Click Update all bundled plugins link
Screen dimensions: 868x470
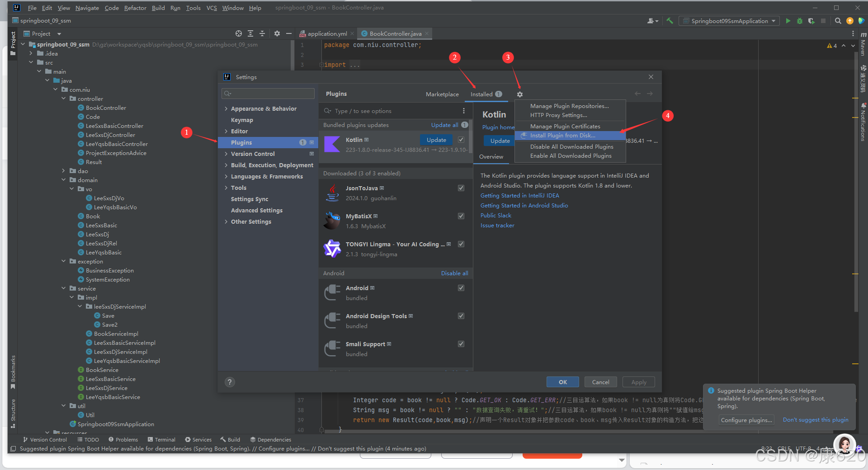click(x=444, y=125)
